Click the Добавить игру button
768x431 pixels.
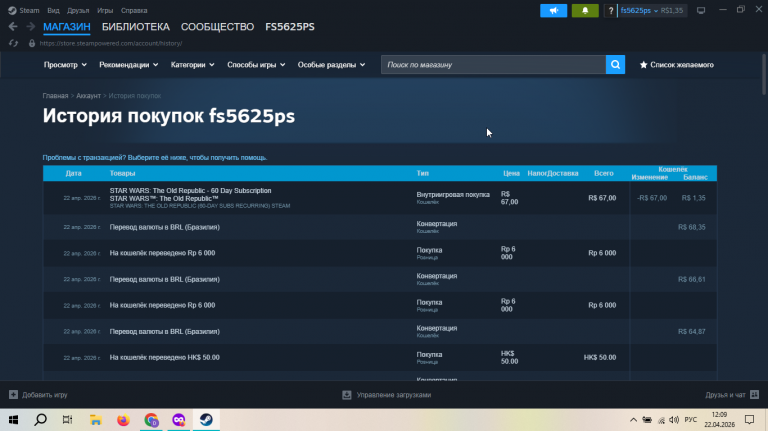pos(38,395)
